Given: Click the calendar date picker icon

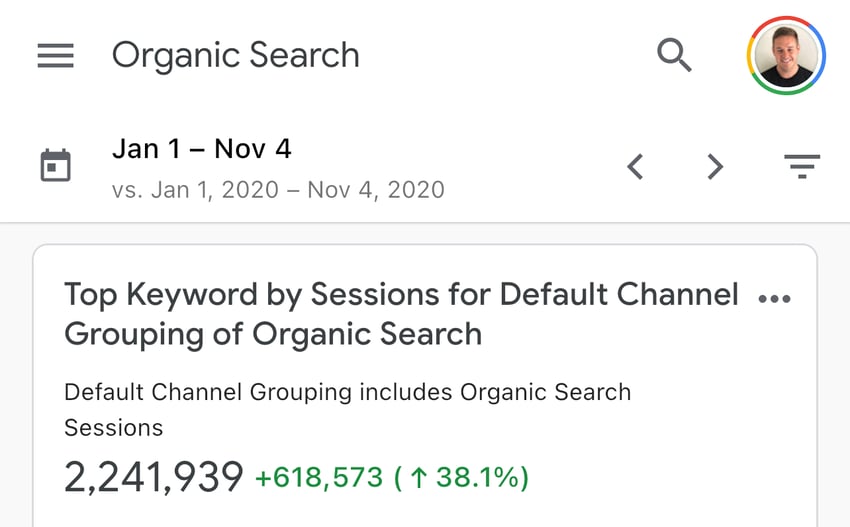Looking at the screenshot, I should tap(55, 165).
